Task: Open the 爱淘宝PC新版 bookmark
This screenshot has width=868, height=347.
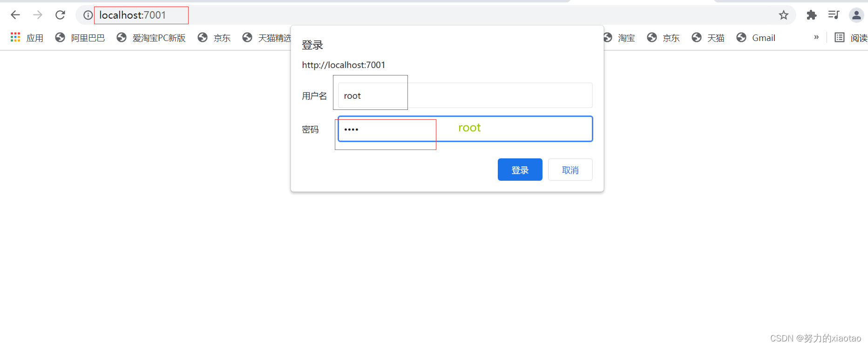Action: pyautogui.click(x=151, y=38)
